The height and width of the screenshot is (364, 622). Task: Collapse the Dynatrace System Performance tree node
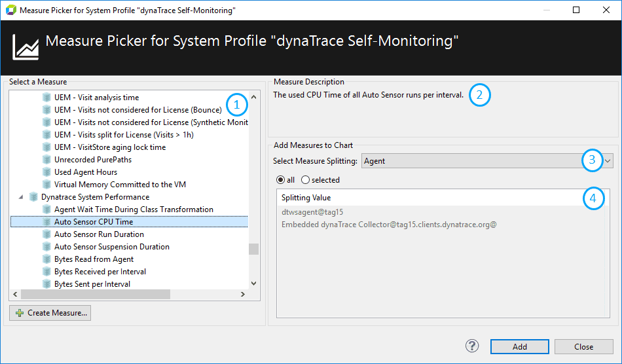[21, 196]
